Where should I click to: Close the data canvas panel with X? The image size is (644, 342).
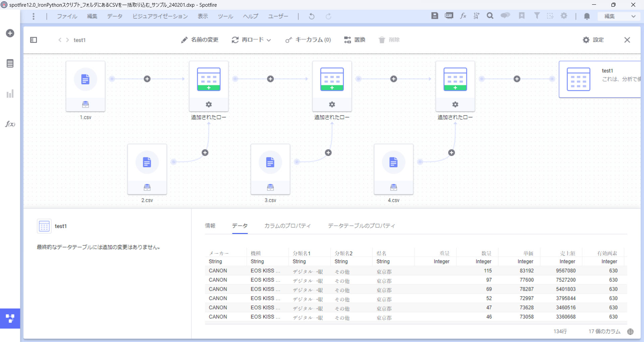coord(627,40)
